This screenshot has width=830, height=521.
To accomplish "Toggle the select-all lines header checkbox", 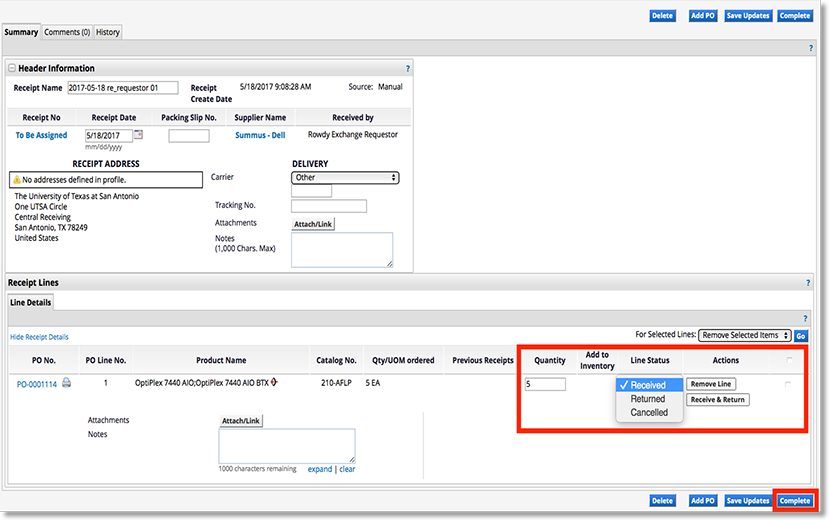I will [788, 360].
